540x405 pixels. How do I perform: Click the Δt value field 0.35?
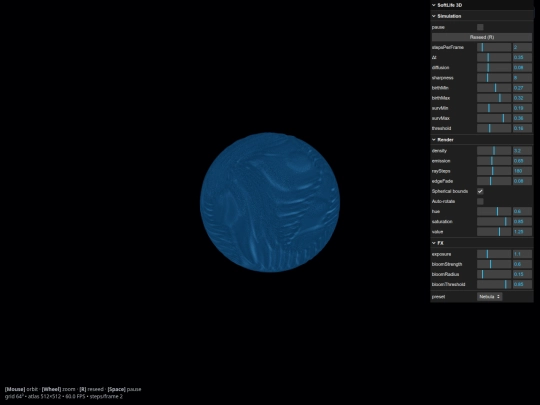(x=522, y=58)
